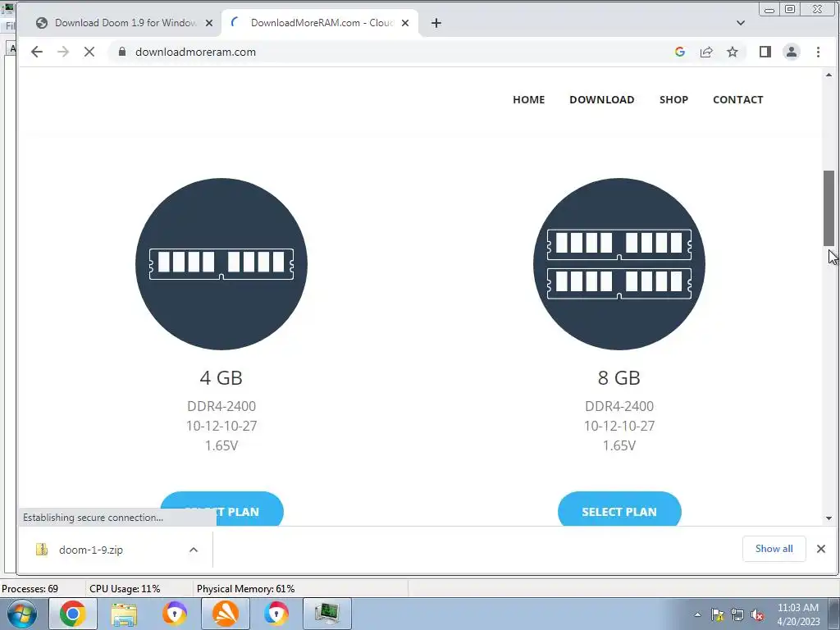Select the 8 GB plan

point(619,509)
